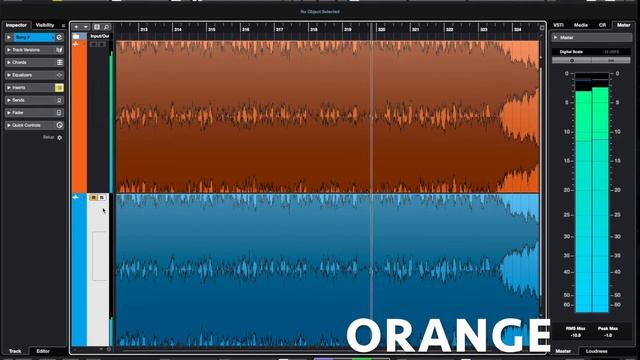Open the Find Tracks magnifier
The width and height of the screenshot is (640, 360).
[107, 27]
